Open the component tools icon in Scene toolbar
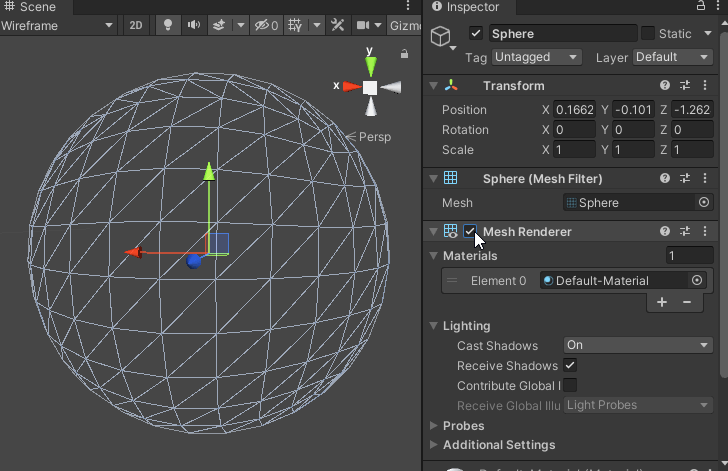The width and height of the screenshot is (728, 471). (x=337, y=25)
